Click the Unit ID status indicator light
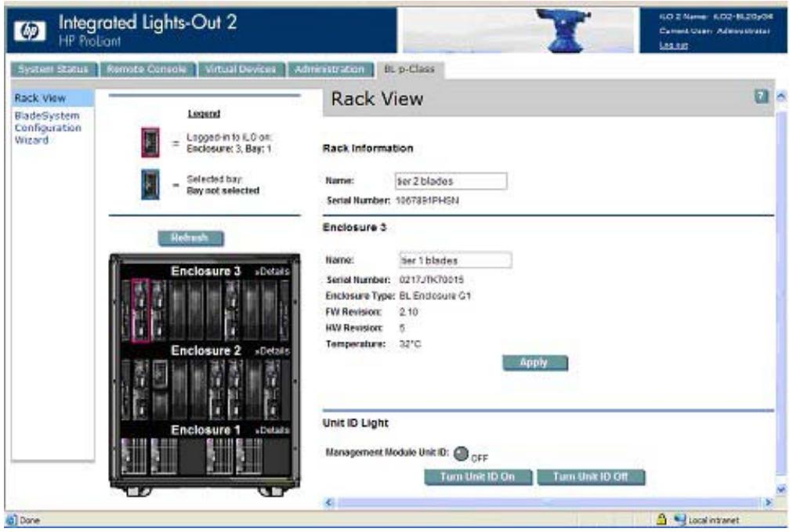Viewport: 793px width, 532px height. click(461, 454)
